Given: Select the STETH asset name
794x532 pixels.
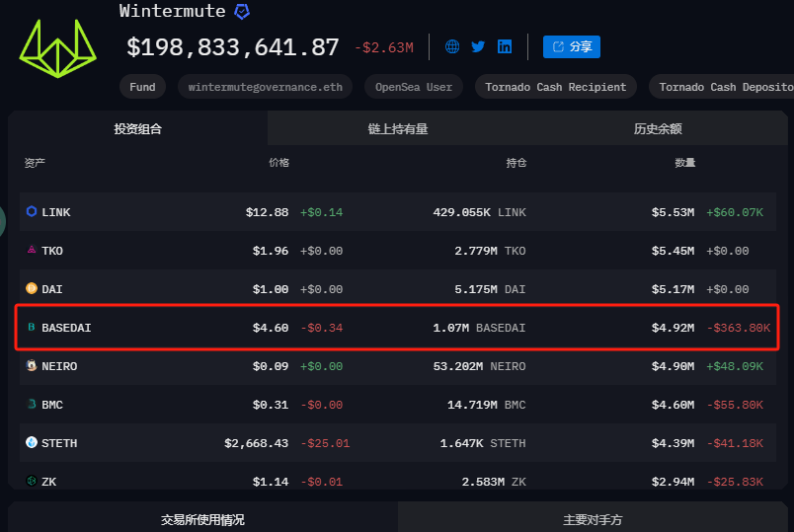Looking at the screenshot, I should tap(59, 443).
